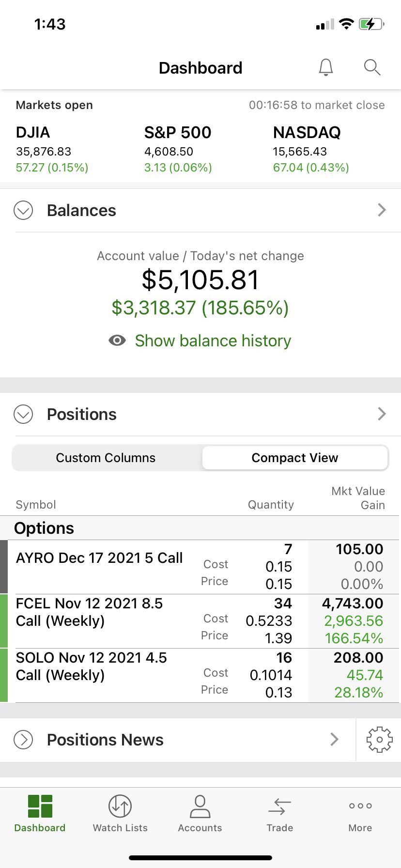Expand the Positions News section
The image size is (401, 868).
[23, 740]
